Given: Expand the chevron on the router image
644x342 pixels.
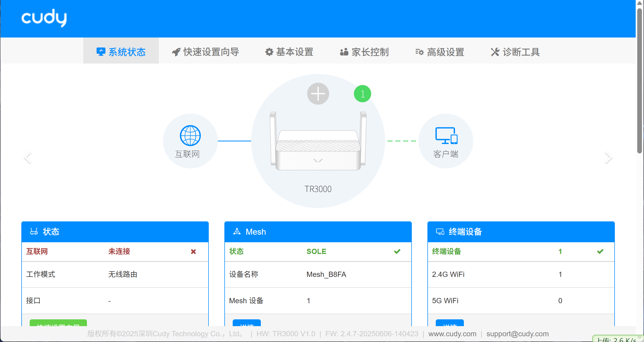Looking at the screenshot, I should pyautogui.click(x=318, y=160).
